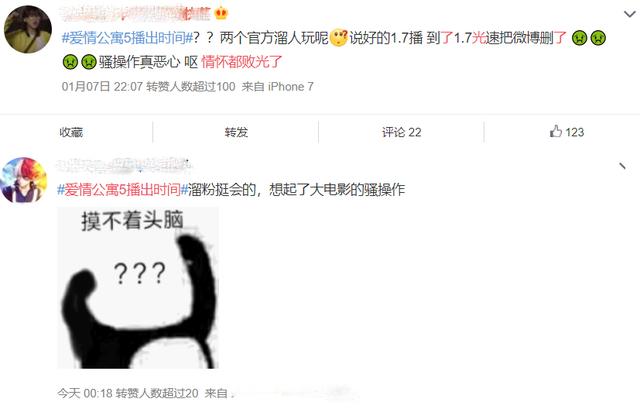Open first poster's profile avatar

(28, 29)
